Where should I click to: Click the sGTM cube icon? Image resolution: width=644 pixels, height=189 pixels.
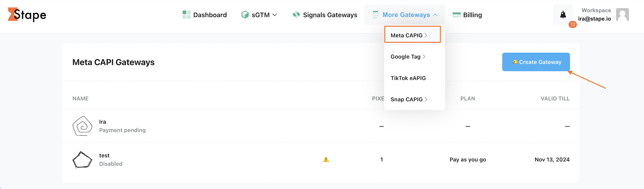click(245, 15)
